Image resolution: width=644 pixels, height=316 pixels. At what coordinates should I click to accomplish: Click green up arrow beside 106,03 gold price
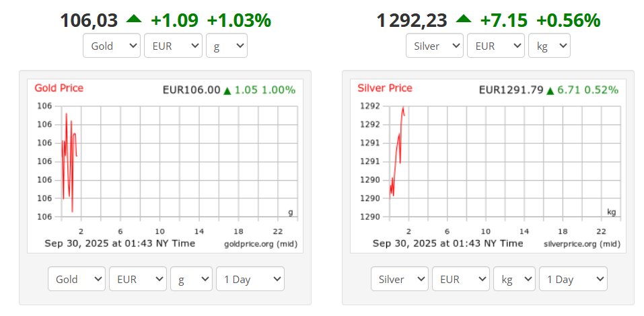(135, 20)
